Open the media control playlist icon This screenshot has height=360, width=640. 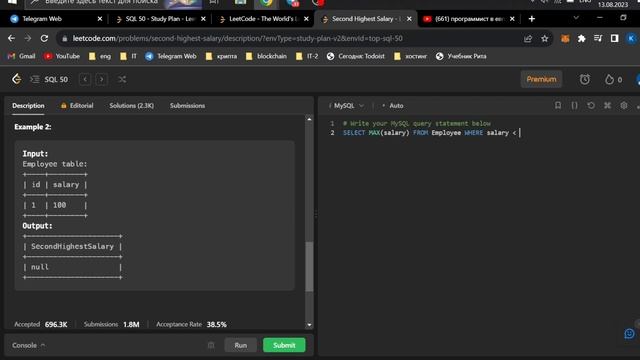click(x=598, y=38)
